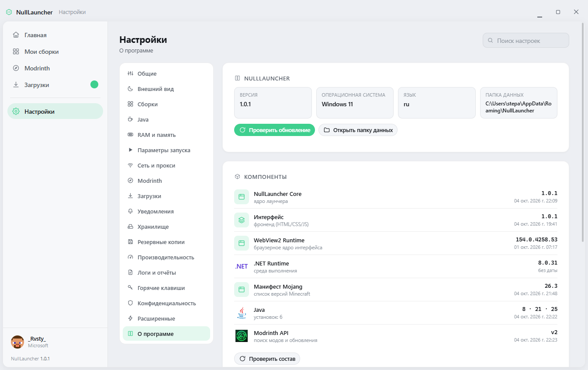Screen dimensions: 588x370
Task: Focus the Поиск настроек search field
Action: click(x=526, y=41)
